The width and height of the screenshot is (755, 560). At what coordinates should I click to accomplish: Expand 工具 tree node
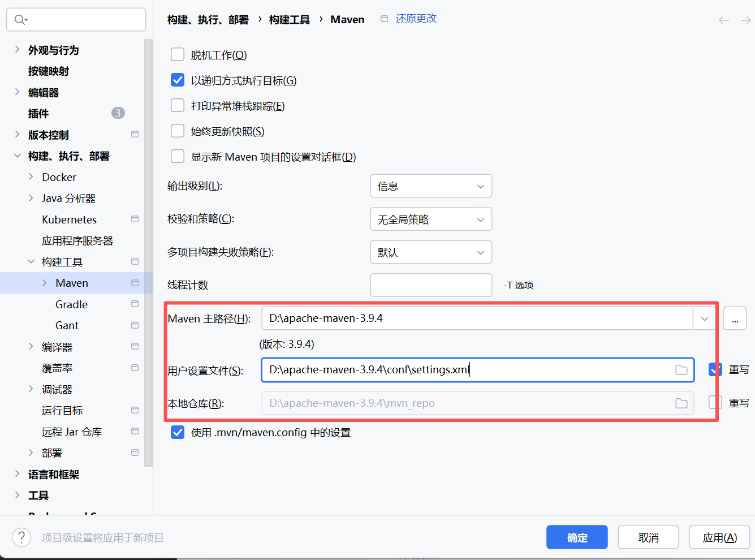(17, 495)
